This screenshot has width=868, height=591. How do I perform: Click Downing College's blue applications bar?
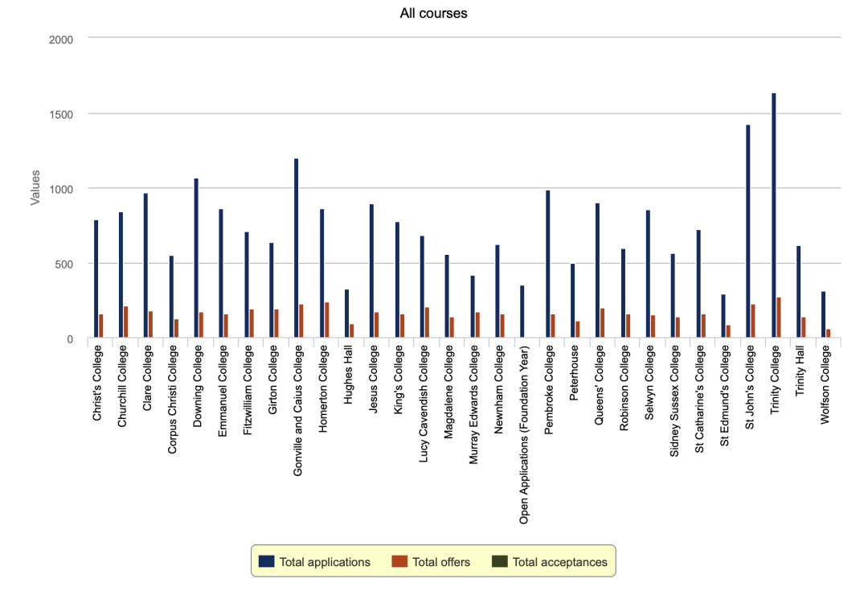[x=196, y=258]
